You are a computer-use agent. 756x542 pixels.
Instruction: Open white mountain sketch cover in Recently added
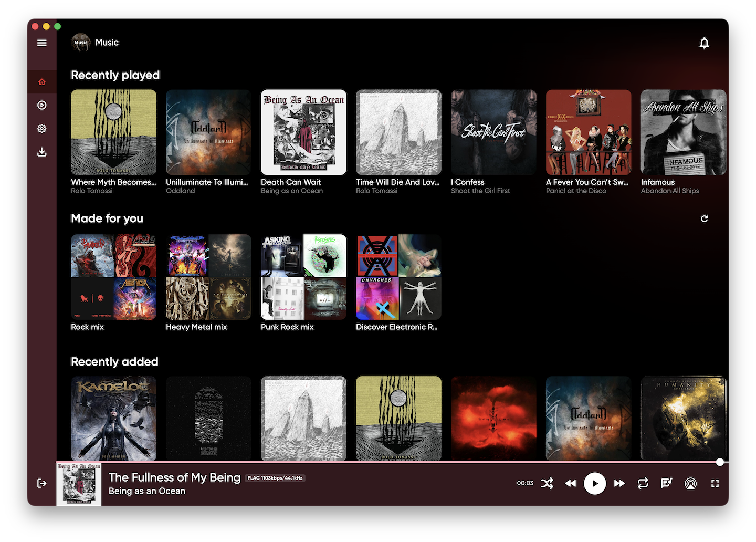coord(304,419)
